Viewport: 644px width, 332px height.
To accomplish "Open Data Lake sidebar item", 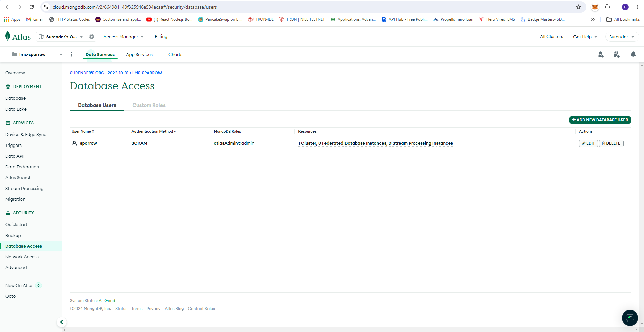I will point(16,109).
